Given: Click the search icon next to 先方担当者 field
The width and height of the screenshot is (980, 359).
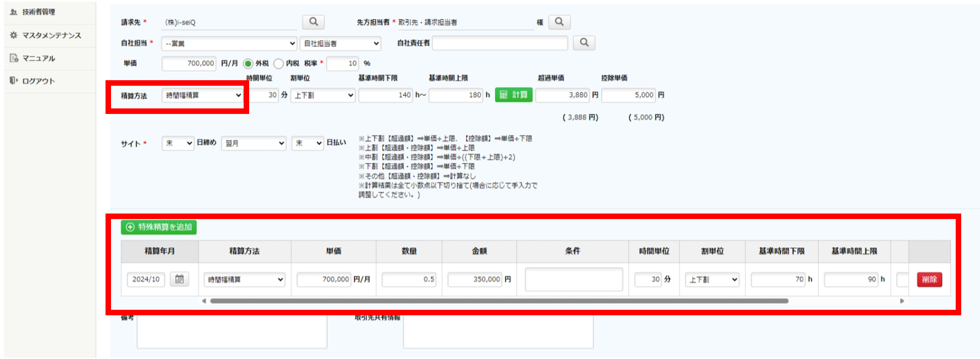Looking at the screenshot, I should 559,22.
